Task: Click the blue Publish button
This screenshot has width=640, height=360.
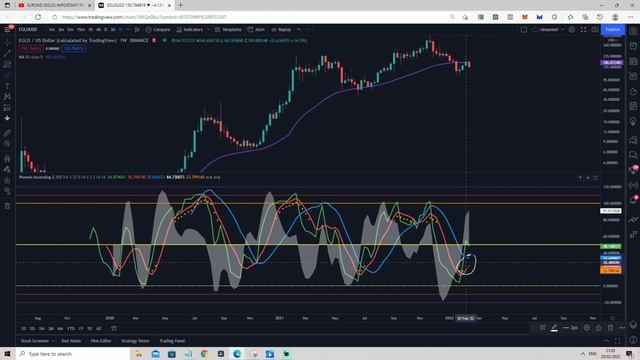Action: click(612, 29)
